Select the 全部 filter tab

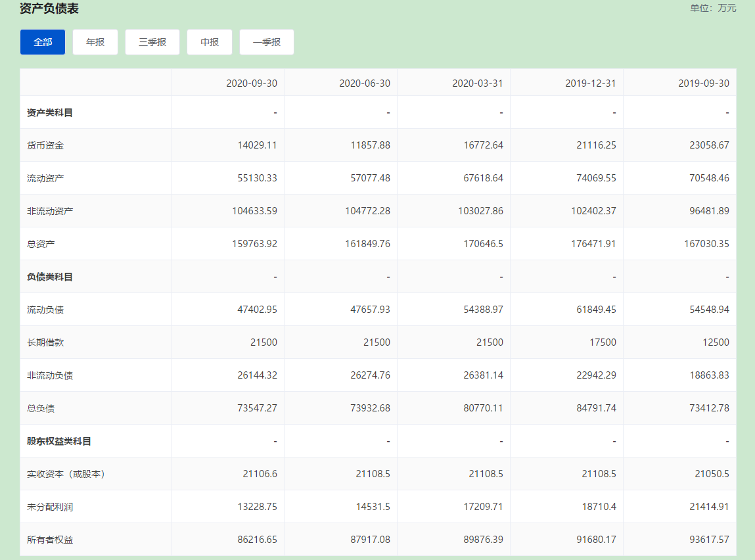43,42
